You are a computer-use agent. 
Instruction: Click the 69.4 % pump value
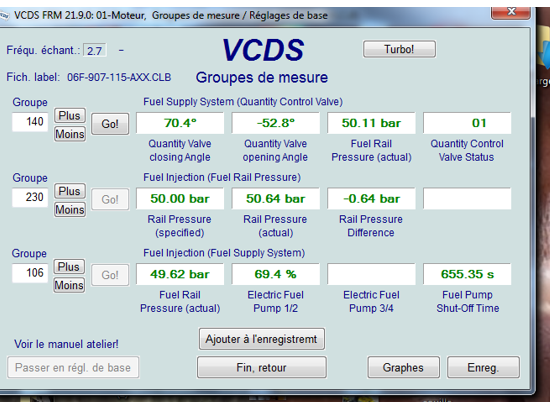(x=276, y=274)
